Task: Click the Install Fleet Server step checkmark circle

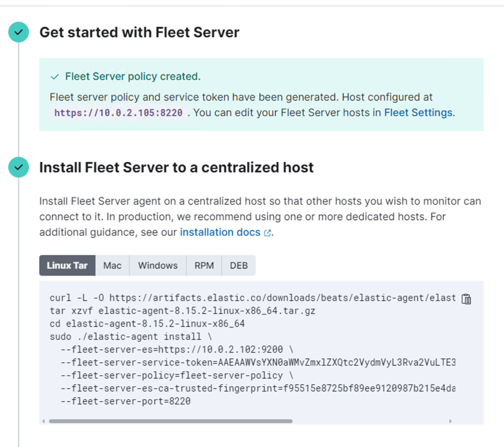Action: tap(19, 167)
